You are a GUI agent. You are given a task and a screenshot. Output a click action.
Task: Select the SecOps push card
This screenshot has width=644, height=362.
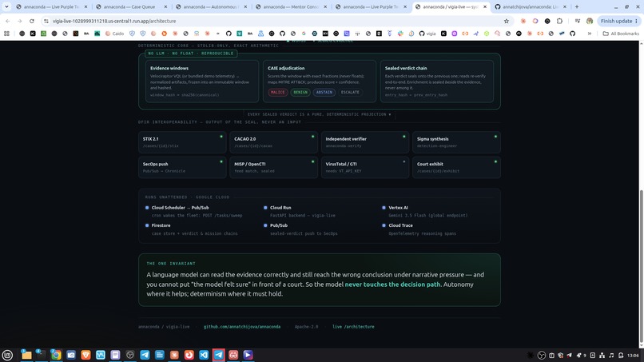182,167
